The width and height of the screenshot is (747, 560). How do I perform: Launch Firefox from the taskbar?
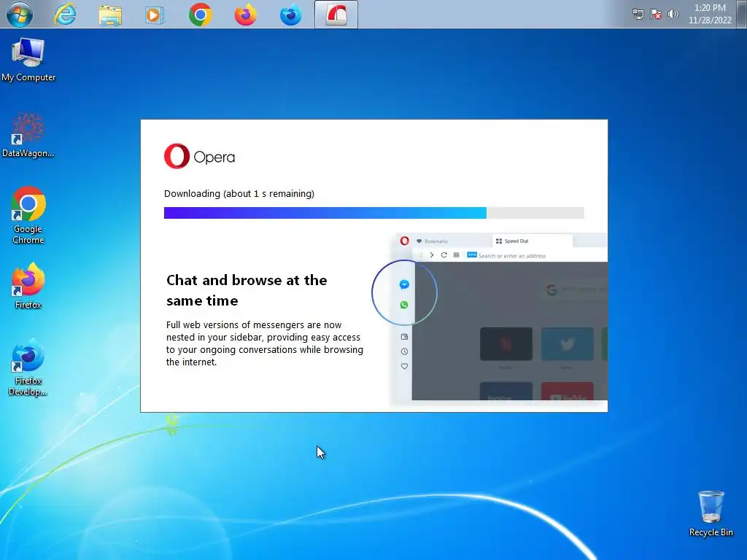(x=245, y=15)
